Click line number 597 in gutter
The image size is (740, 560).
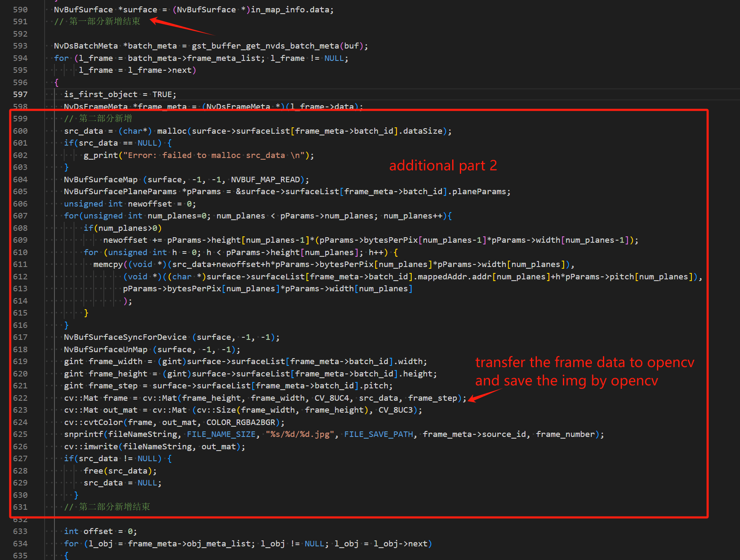pyautogui.click(x=20, y=94)
